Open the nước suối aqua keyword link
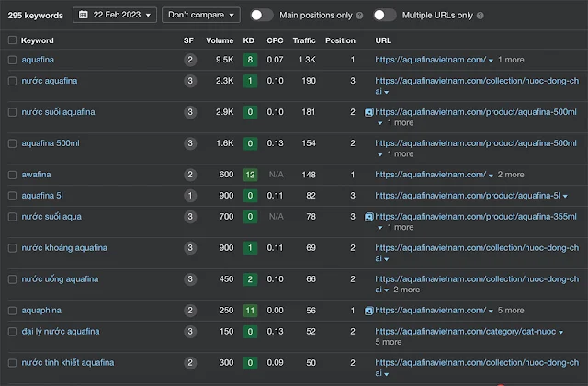Image resolution: width=588 pixels, height=386 pixels. (51, 216)
